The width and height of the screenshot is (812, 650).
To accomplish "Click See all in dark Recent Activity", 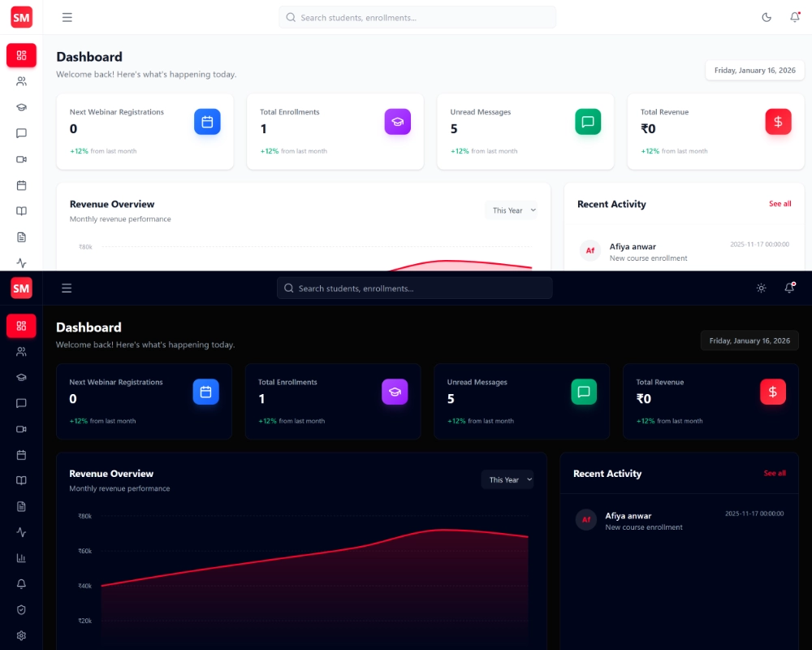I will 775,473.
